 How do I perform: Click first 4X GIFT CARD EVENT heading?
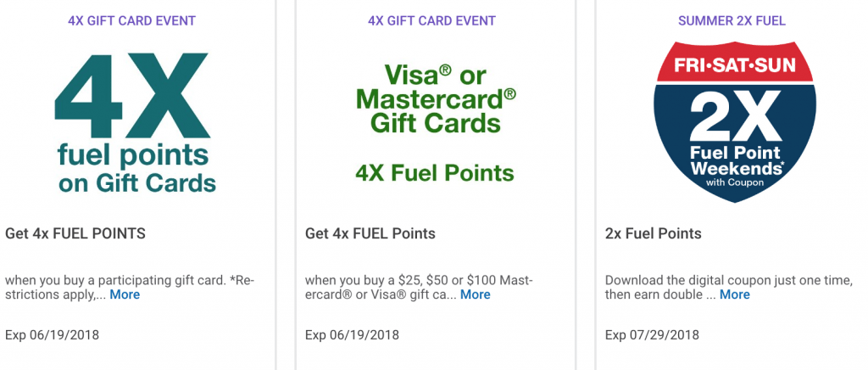tap(131, 21)
